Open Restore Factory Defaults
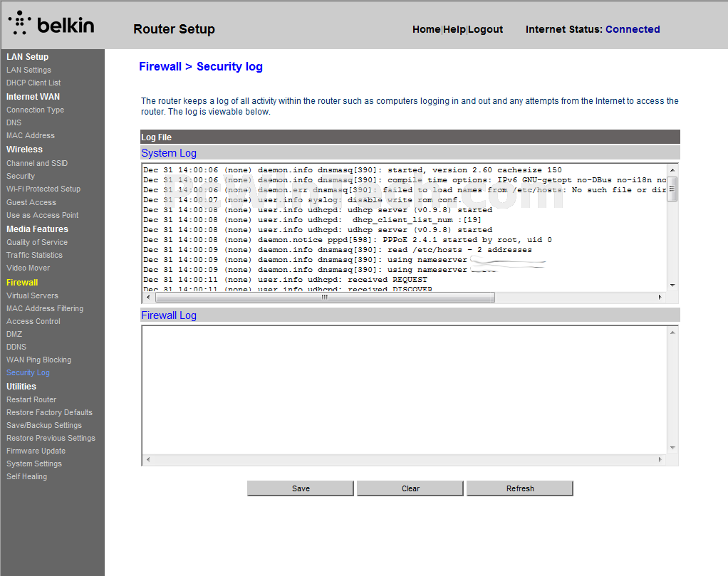Viewport: 728px width, 576px height. pyautogui.click(x=49, y=413)
